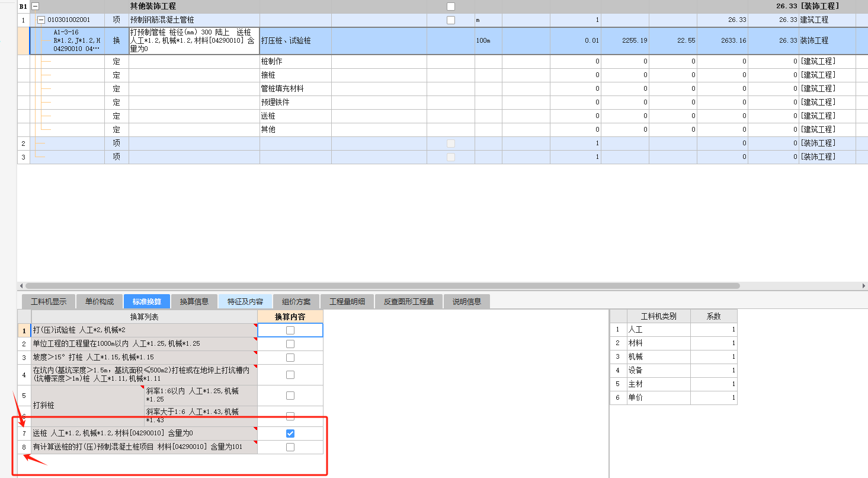Select the 送桩 content row in upper table
This screenshot has height=478, width=868.
pos(296,116)
